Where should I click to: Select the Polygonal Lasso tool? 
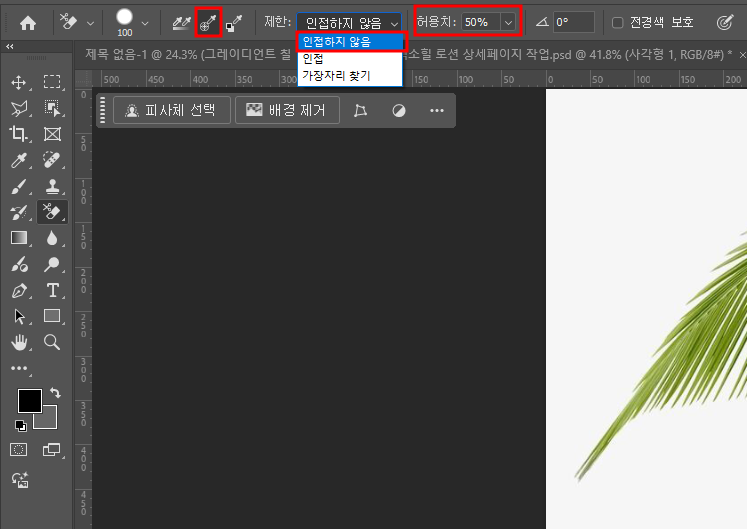(x=19, y=109)
